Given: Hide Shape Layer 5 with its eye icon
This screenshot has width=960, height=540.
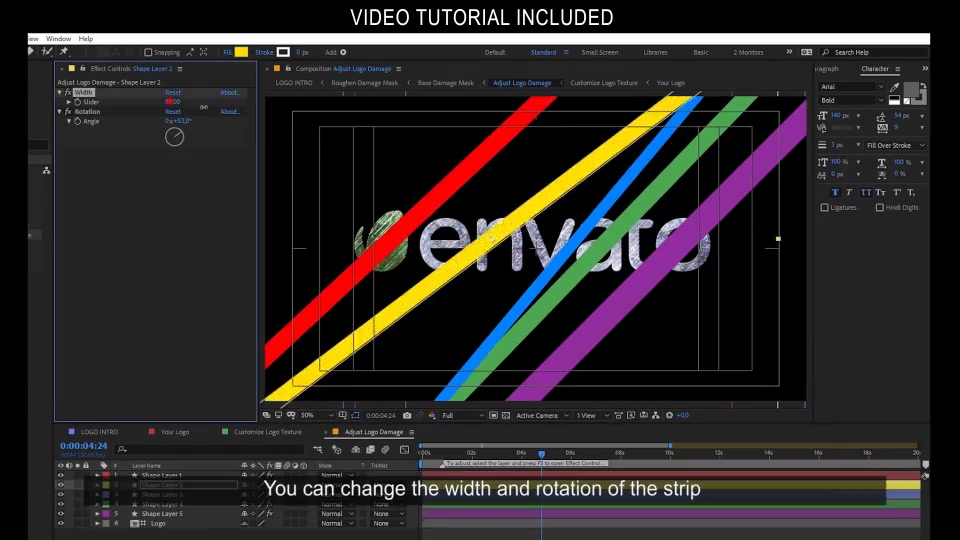Looking at the screenshot, I should [x=61, y=514].
